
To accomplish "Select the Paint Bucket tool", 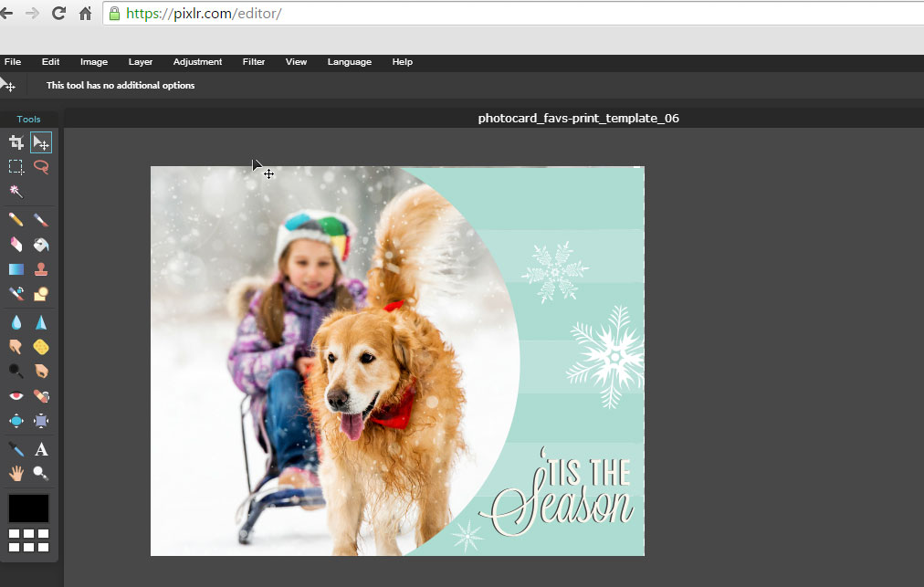I will pyautogui.click(x=41, y=245).
